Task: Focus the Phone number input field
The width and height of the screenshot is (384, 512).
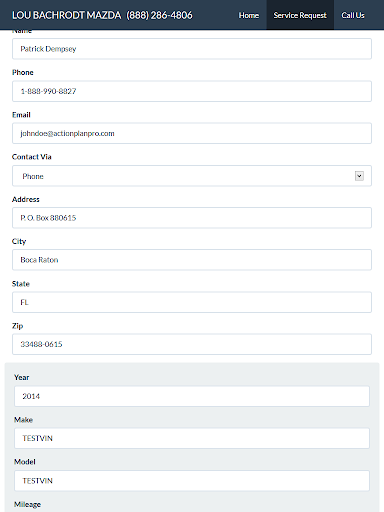Action: coord(192,91)
